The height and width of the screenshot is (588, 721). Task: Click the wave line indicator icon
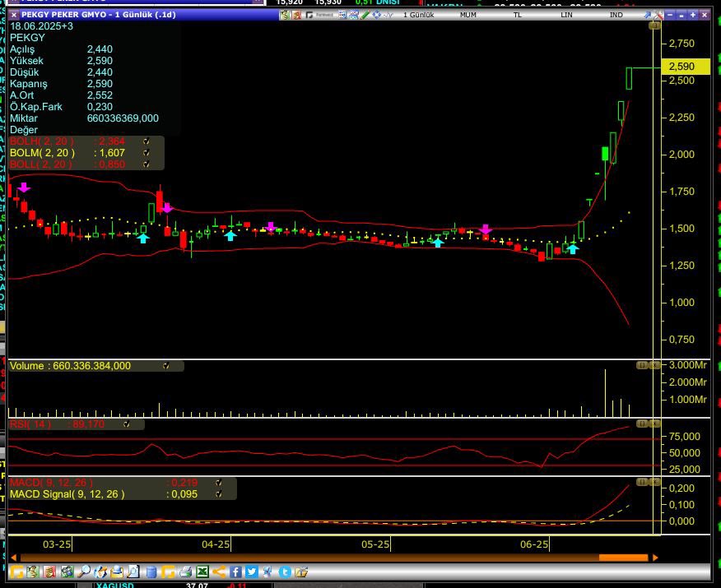point(388,15)
